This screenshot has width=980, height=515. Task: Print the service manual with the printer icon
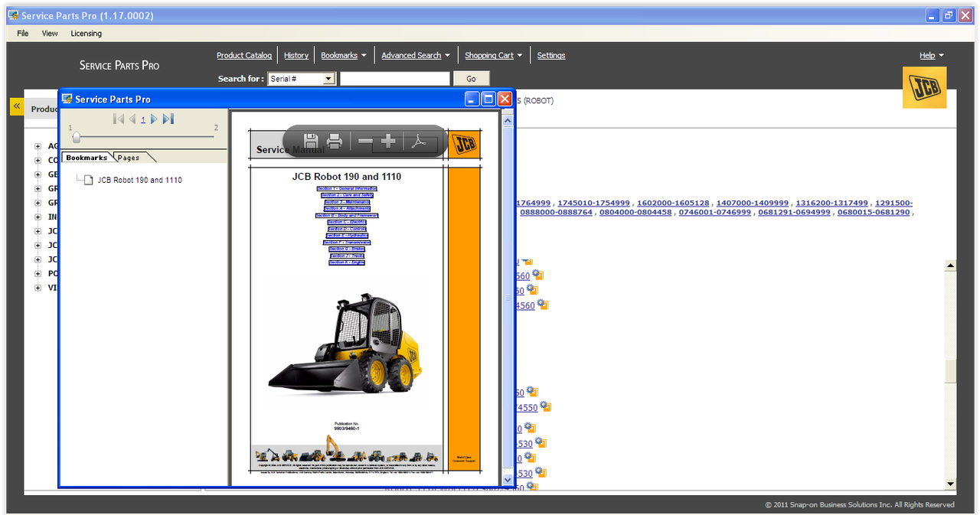click(x=335, y=142)
